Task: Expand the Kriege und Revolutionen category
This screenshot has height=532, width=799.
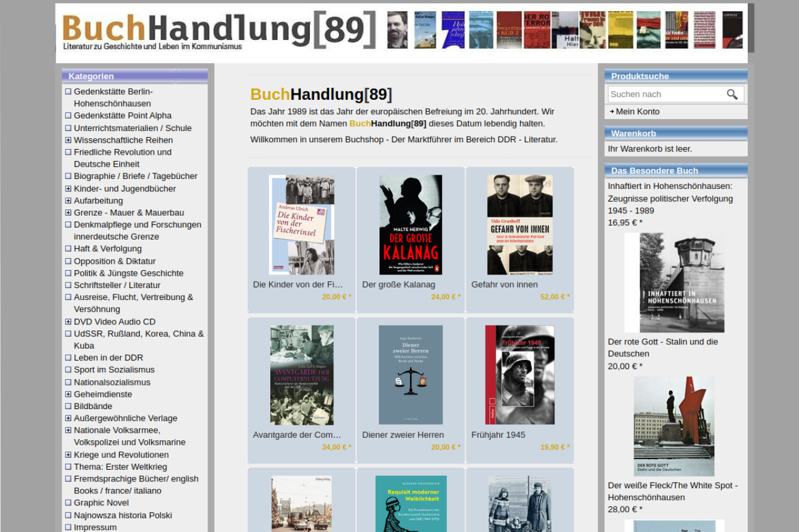Action: [68, 455]
